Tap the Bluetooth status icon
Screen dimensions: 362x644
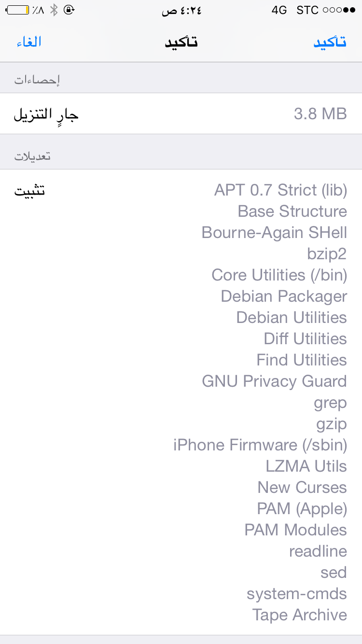54,10
